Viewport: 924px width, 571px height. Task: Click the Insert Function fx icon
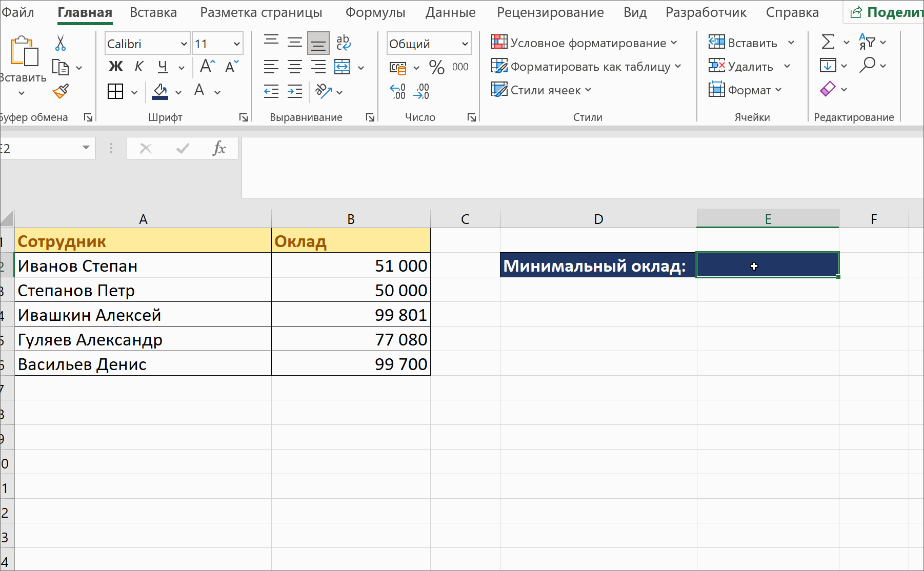tap(219, 149)
